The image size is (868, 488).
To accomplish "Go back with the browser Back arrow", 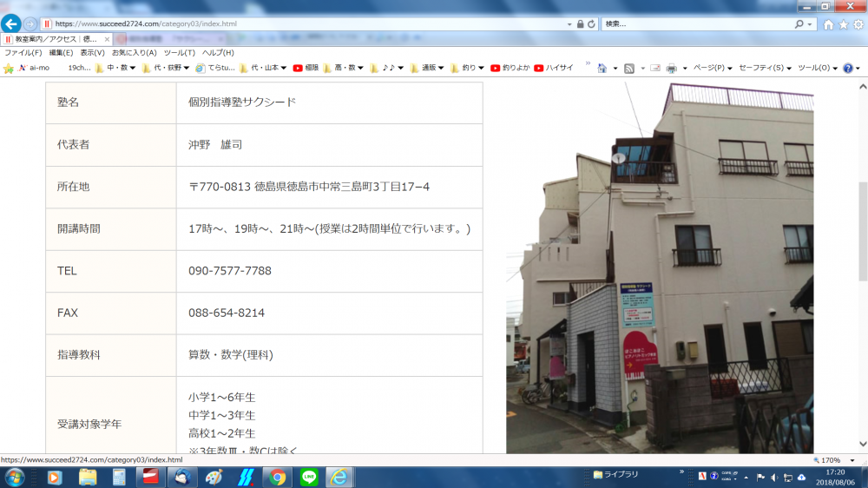I will [11, 23].
